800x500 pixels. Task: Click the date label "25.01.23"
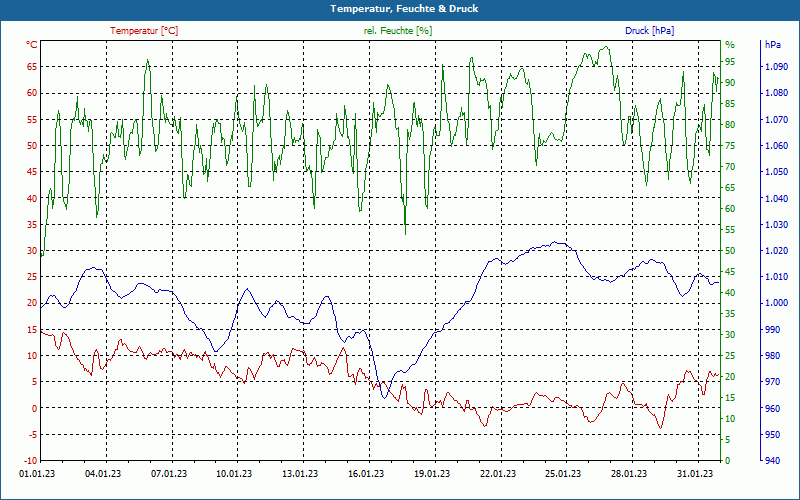coord(563,474)
